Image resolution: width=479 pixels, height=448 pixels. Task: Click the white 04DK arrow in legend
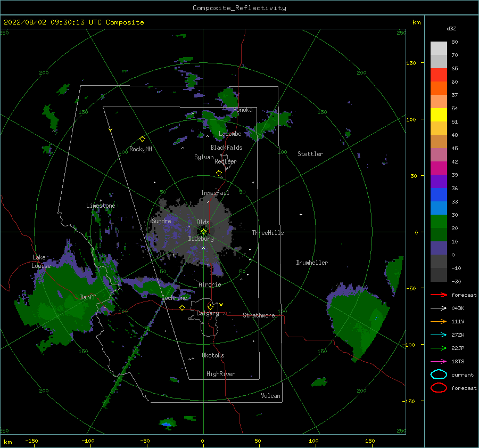tap(439, 308)
